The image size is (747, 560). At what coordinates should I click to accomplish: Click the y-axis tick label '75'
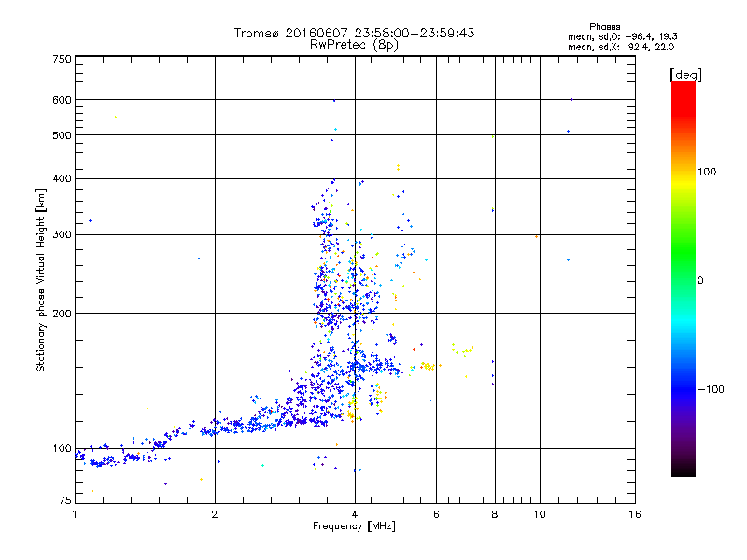point(65,500)
